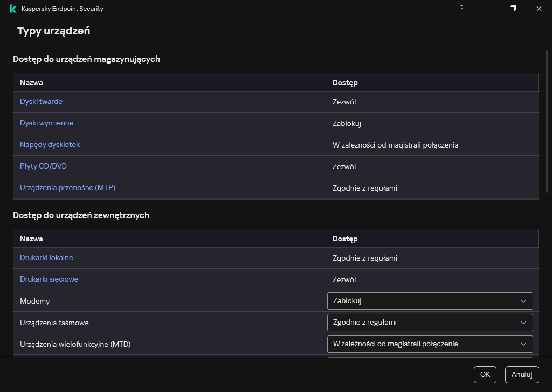
Task: Click Dostęp column header in storage table
Action: [345, 82]
